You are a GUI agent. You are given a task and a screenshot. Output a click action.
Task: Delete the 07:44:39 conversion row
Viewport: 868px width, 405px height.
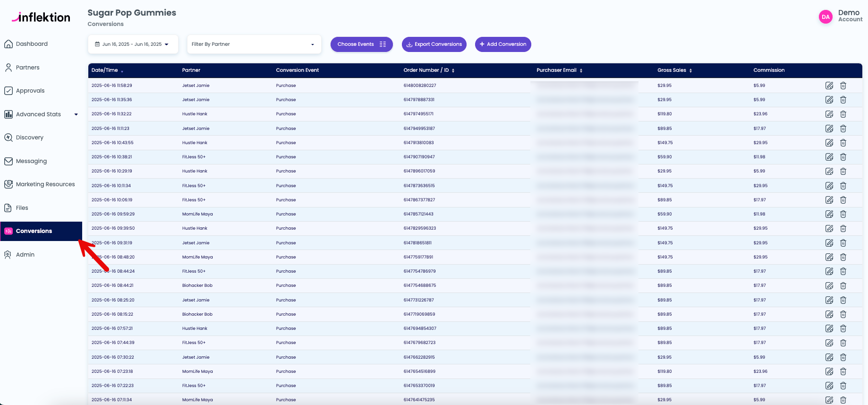(x=843, y=343)
